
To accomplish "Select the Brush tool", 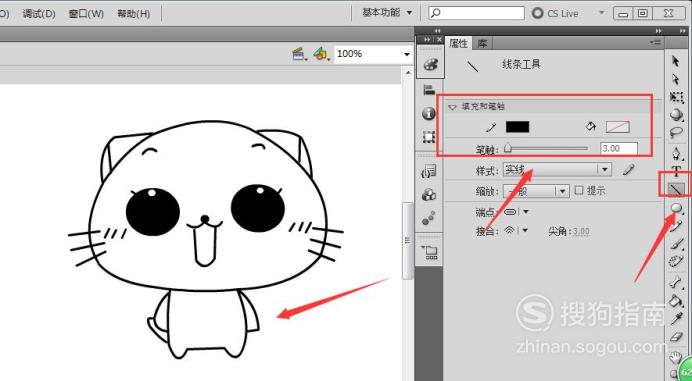I will point(676,244).
